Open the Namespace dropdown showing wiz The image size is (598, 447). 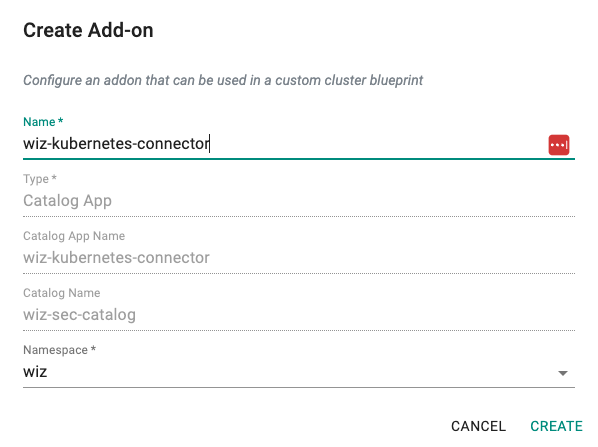tap(299, 372)
